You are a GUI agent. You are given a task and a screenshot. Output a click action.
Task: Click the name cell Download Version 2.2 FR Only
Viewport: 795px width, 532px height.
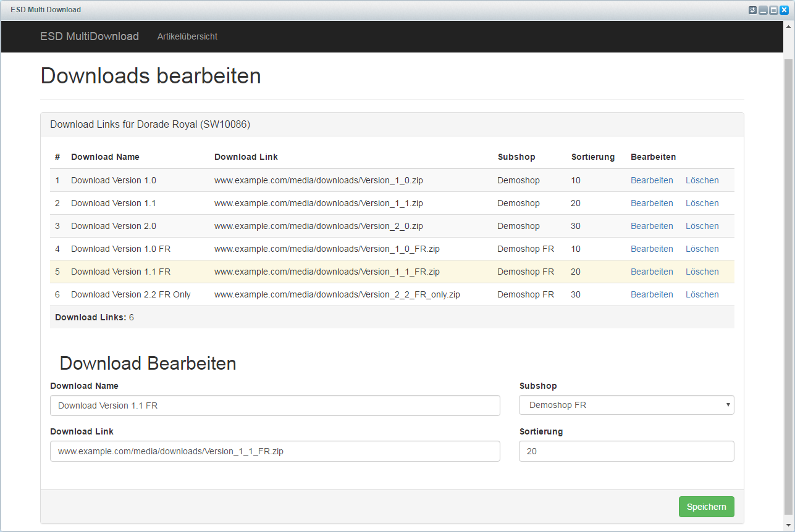point(131,294)
